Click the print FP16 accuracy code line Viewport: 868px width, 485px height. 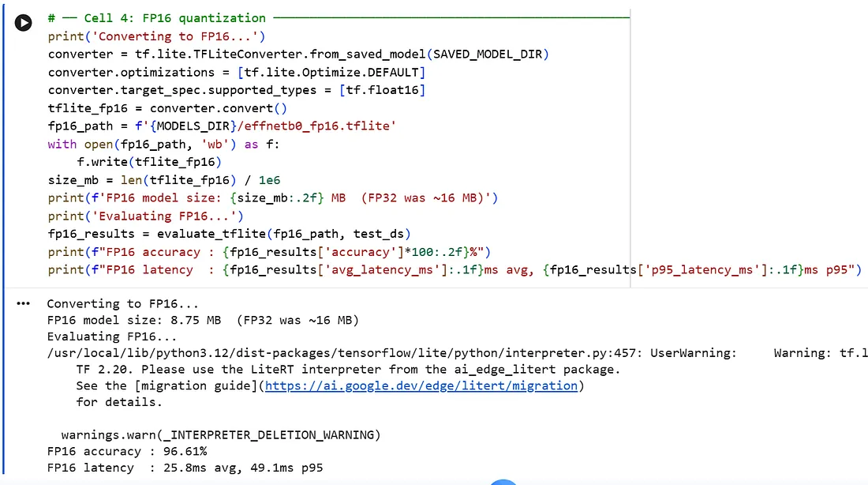pos(269,252)
